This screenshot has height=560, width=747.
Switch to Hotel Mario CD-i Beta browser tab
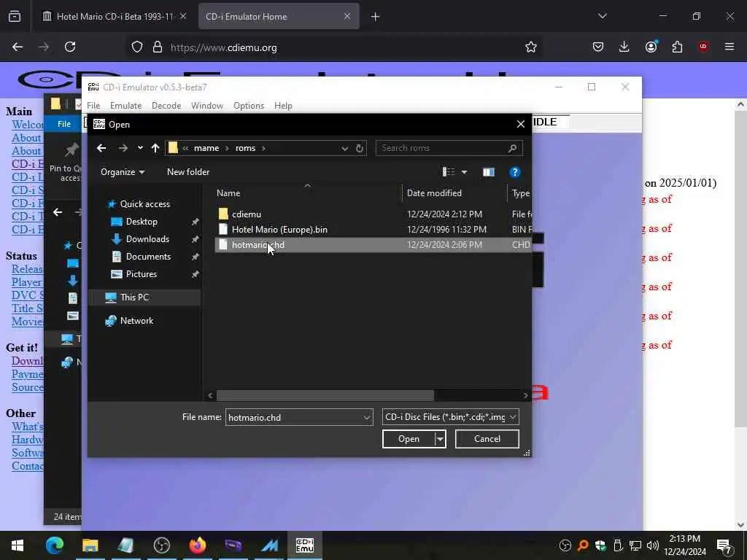[115, 16]
